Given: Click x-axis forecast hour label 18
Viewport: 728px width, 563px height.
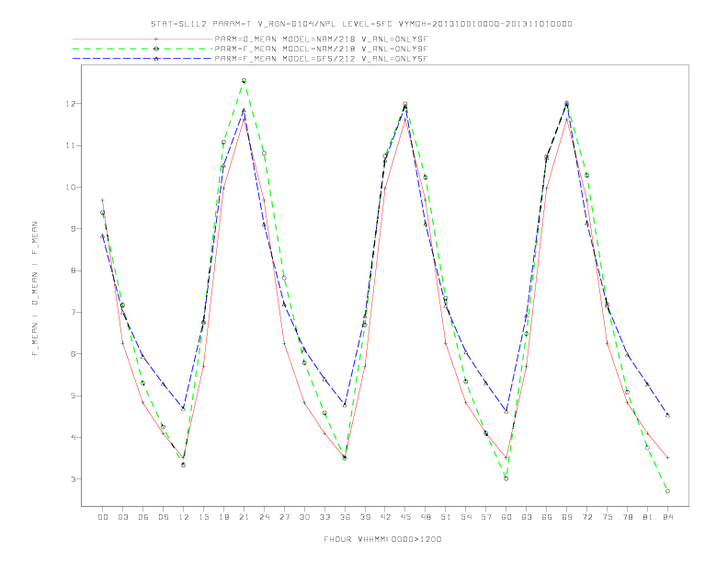Looking at the screenshot, I should tap(223, 517).
